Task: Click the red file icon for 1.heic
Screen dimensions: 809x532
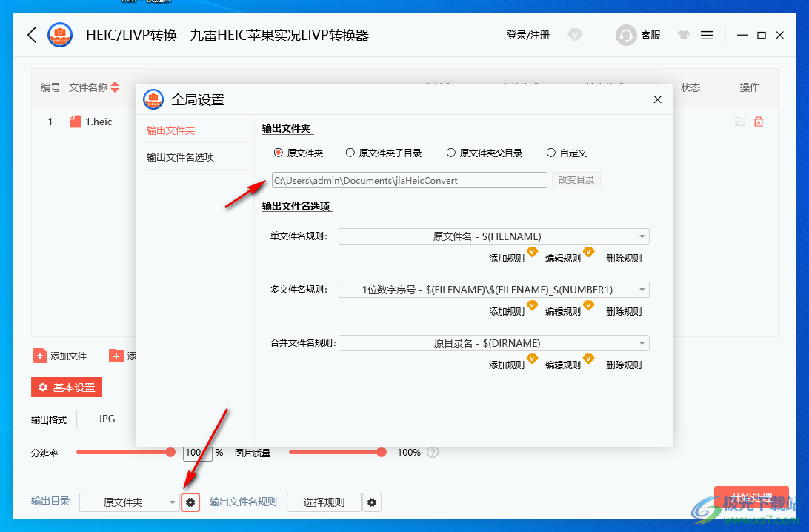Action: pos(76,122)
